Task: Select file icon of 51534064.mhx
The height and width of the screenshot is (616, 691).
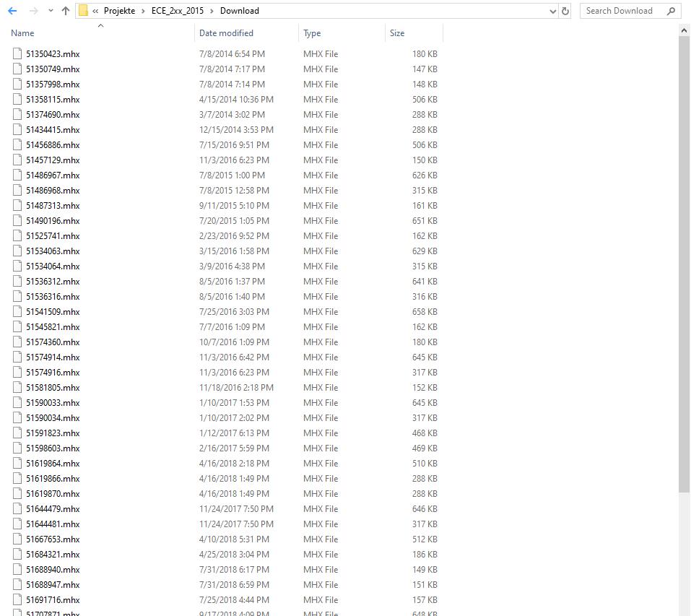Action: pyautogui.click(x=17, y=266)
